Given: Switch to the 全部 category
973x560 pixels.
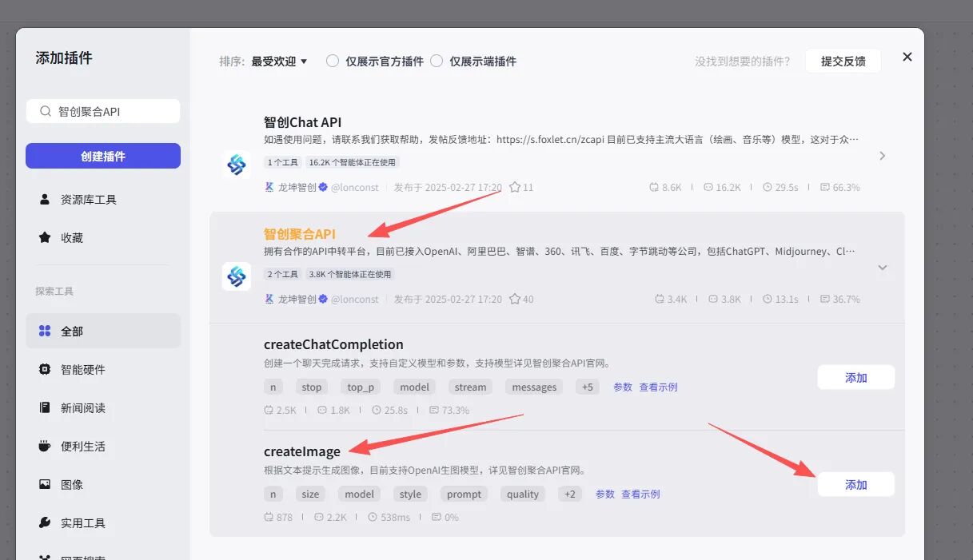Looking at the screenshot, I should coord(45,330).
